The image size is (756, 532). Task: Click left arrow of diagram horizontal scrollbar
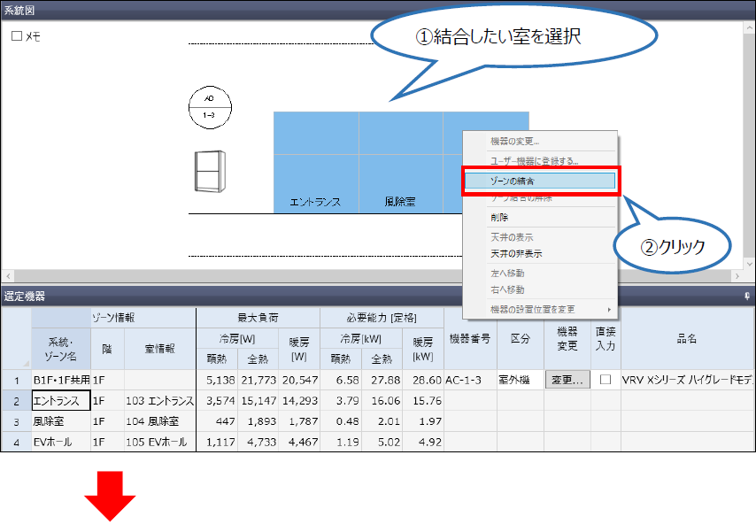pyautogui.click(x=7, y=276)
